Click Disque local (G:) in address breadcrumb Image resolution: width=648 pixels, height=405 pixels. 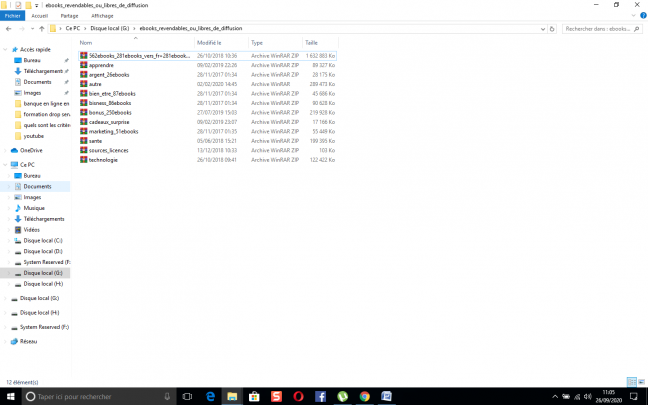click(x=112, y=29)
